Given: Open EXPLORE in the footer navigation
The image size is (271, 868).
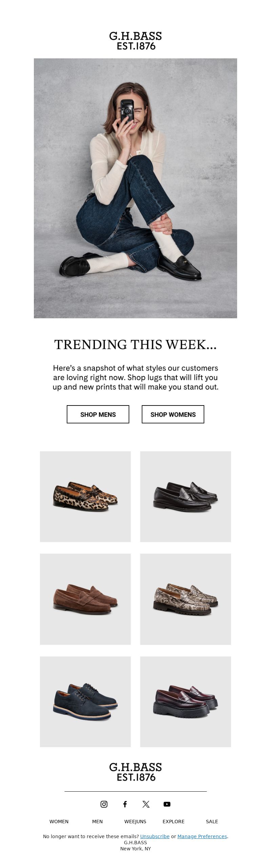Looking at the screenshot, I should pyautogui.click(x=173, y=821).
